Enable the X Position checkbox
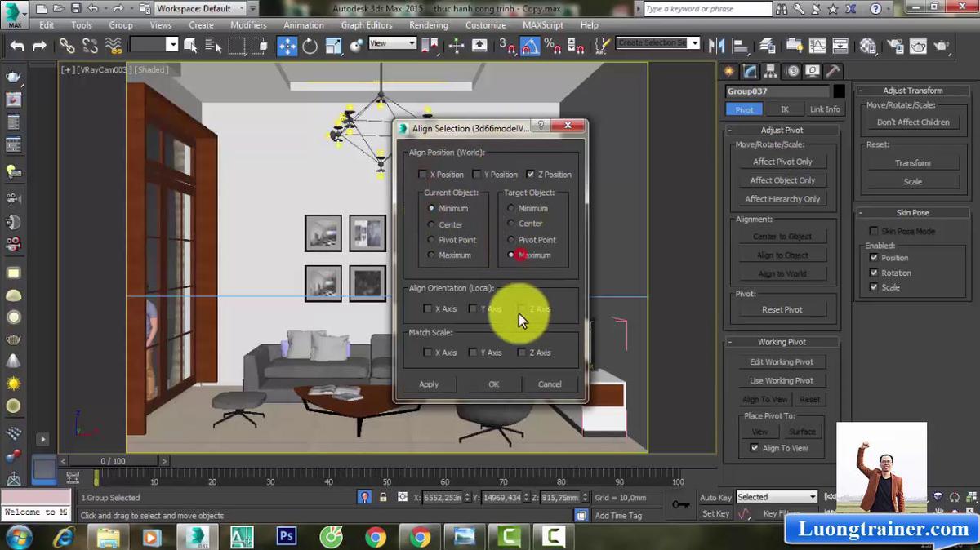980x550 pixels. (x=422, y=175)
